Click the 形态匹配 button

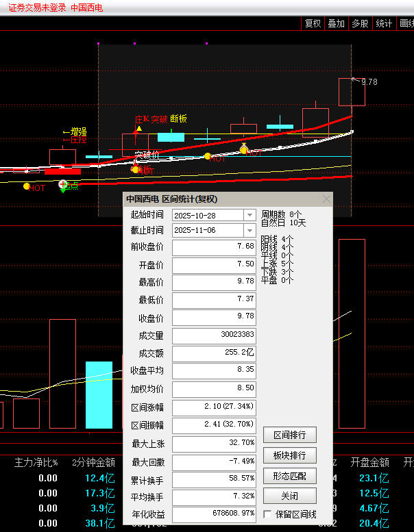[290, 475]
